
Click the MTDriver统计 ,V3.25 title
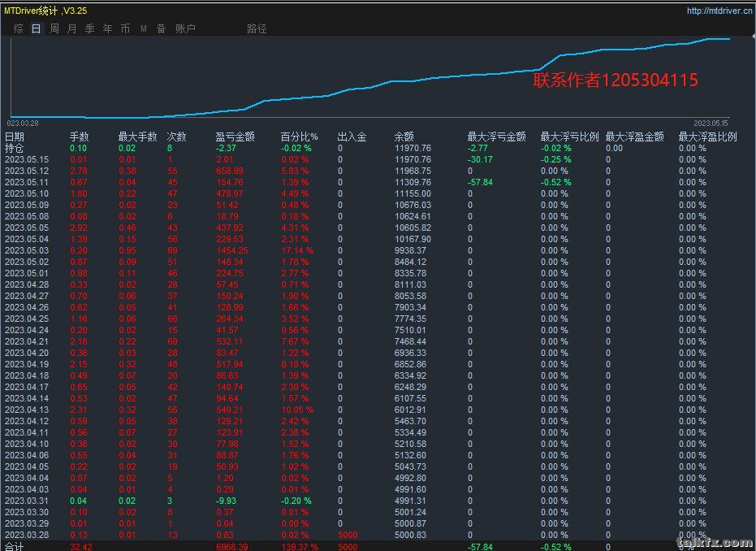point(45,11)
